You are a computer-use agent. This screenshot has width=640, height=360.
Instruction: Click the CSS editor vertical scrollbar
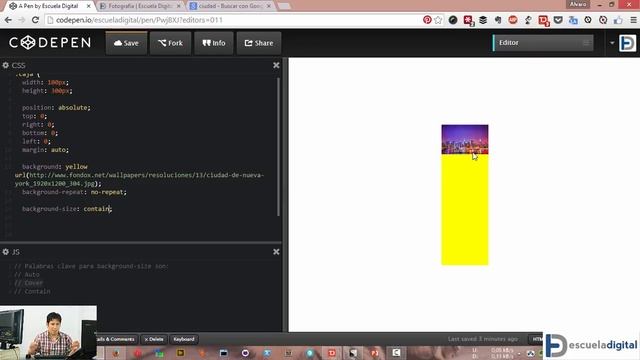coord(278,146)
